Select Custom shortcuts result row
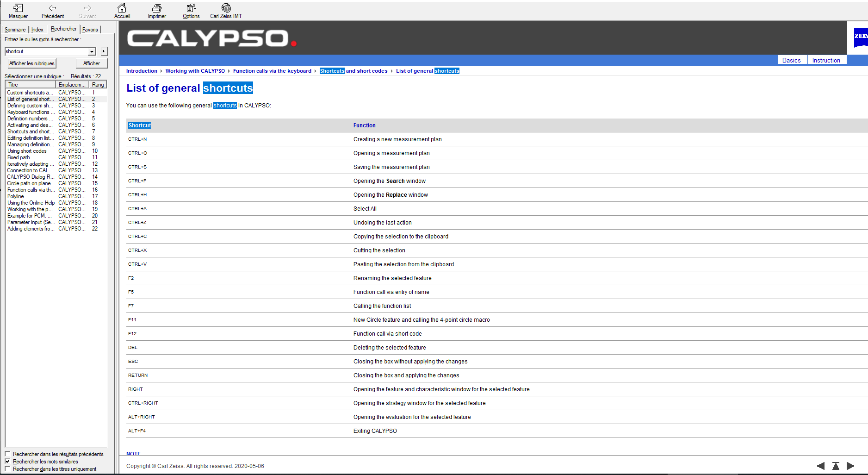 tap(56, 93)
